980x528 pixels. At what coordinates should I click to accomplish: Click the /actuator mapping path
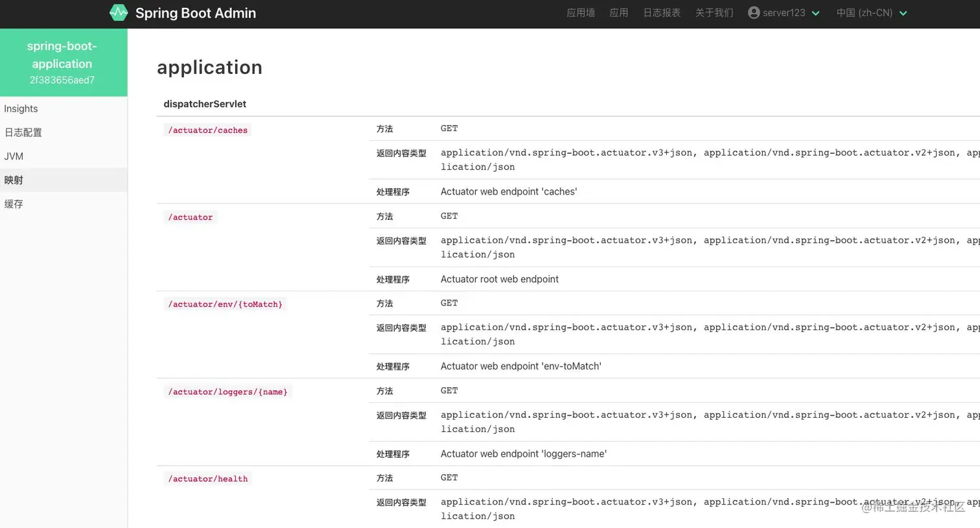coord(190,217)
